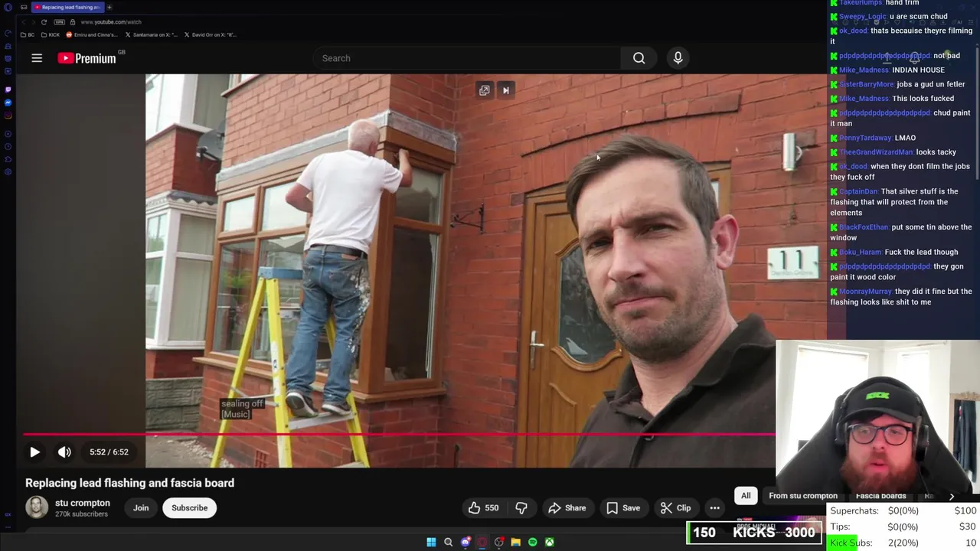The image size is (980, 551).
Task: Click the 5:52 / 6:52 time display
Action: pos(109,452)
